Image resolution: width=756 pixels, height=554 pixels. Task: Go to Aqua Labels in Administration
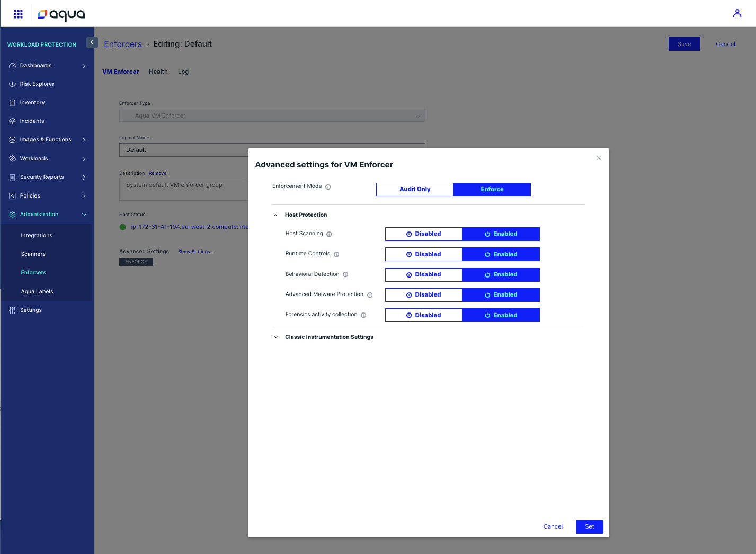(37, 292)
